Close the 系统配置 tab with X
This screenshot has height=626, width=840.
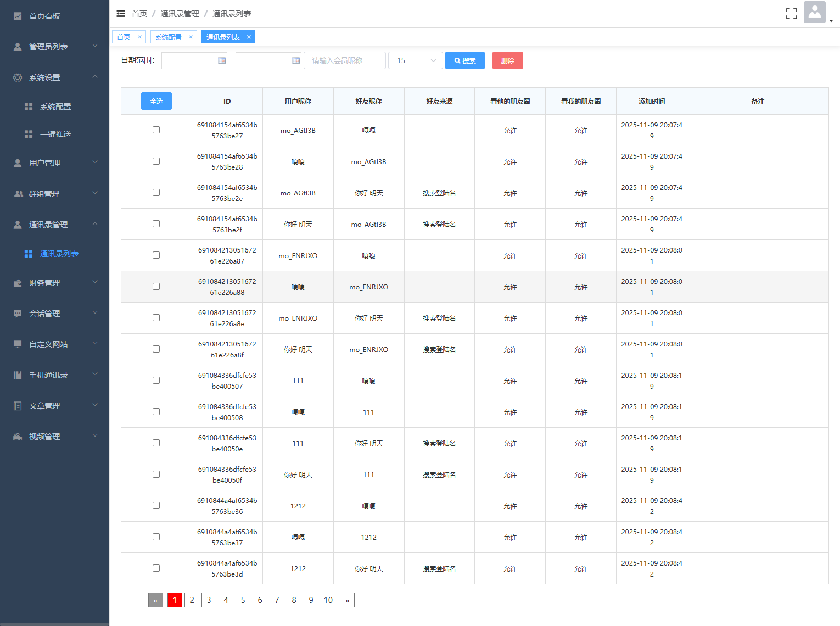191,37
